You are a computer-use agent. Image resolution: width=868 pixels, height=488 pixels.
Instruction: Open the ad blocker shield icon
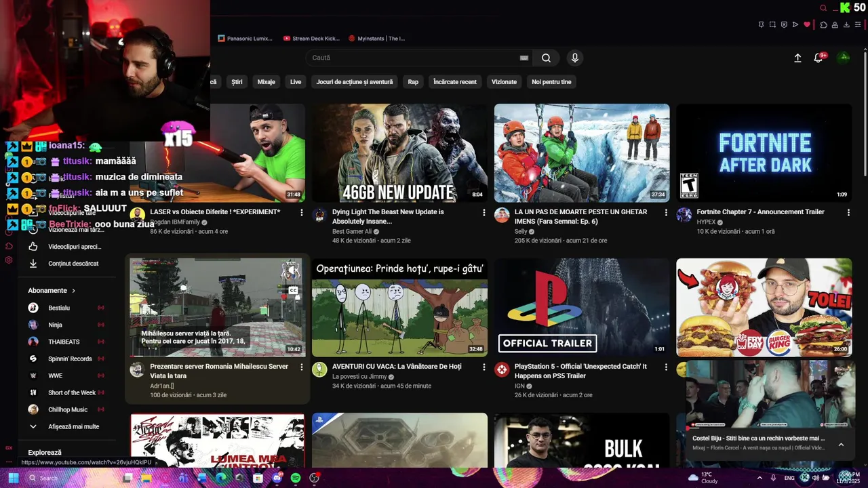(784, 25)
